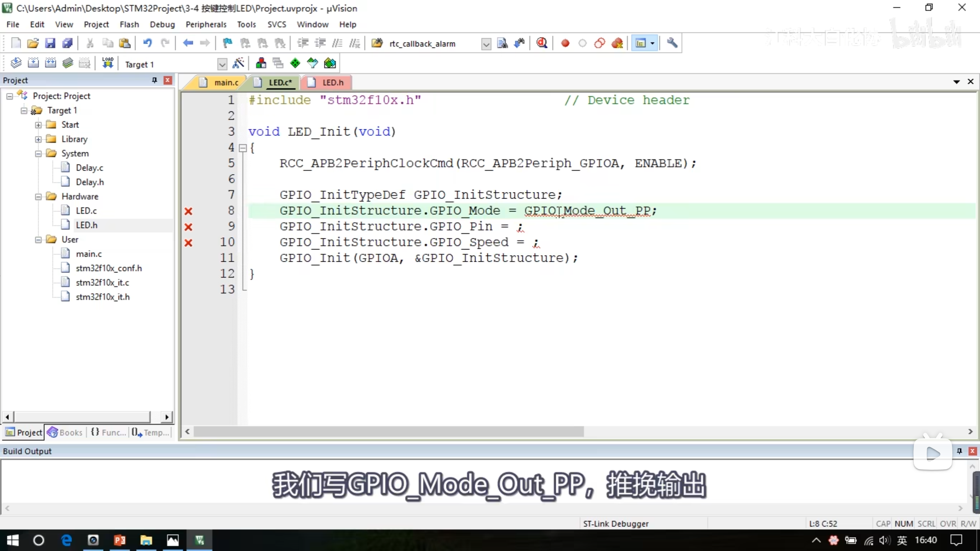
Task: Pin the Build Output panel
Action: pos(959,451)
